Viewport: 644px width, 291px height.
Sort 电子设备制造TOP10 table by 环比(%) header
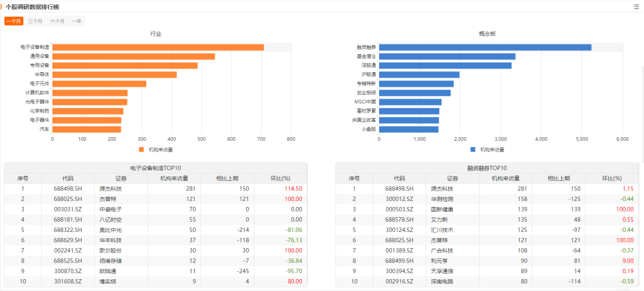pyautogui.click(x=280, y=178)
